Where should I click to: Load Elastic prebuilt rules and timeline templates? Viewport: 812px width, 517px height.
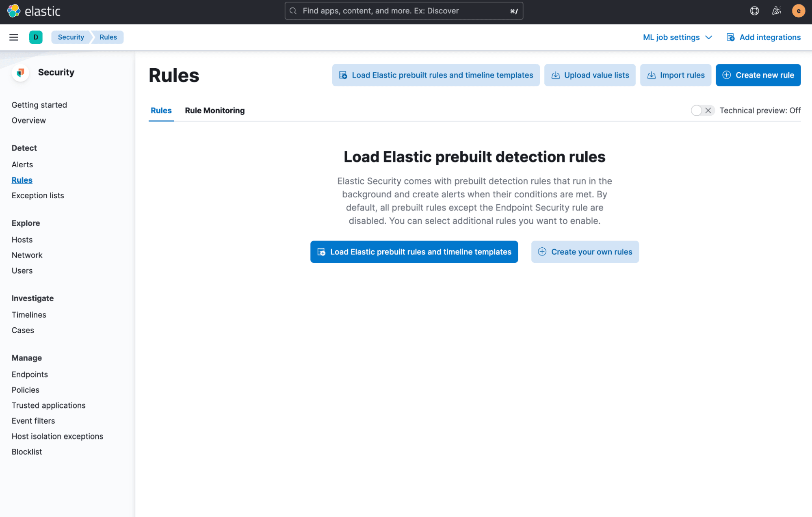[414, 252]
